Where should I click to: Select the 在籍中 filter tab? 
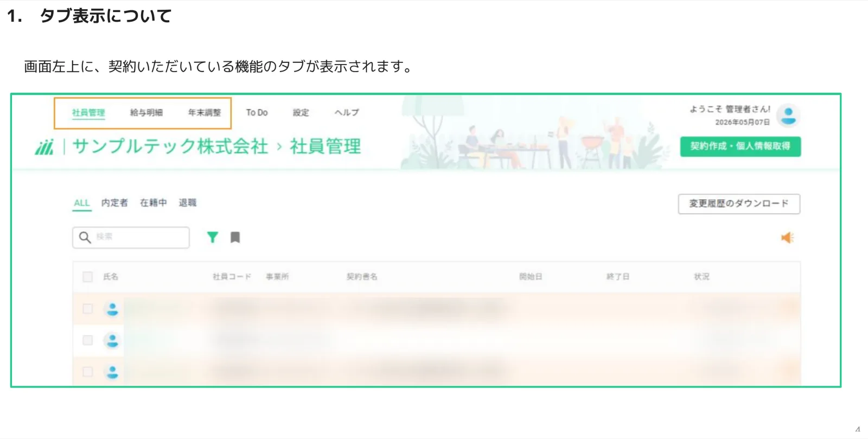[154, 202]
